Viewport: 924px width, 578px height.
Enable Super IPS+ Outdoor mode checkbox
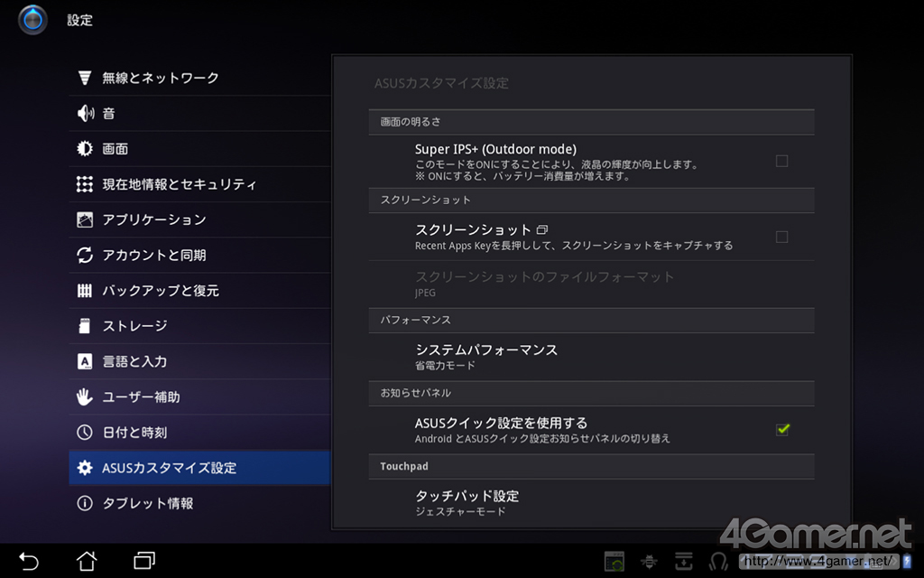coord(782,161)
